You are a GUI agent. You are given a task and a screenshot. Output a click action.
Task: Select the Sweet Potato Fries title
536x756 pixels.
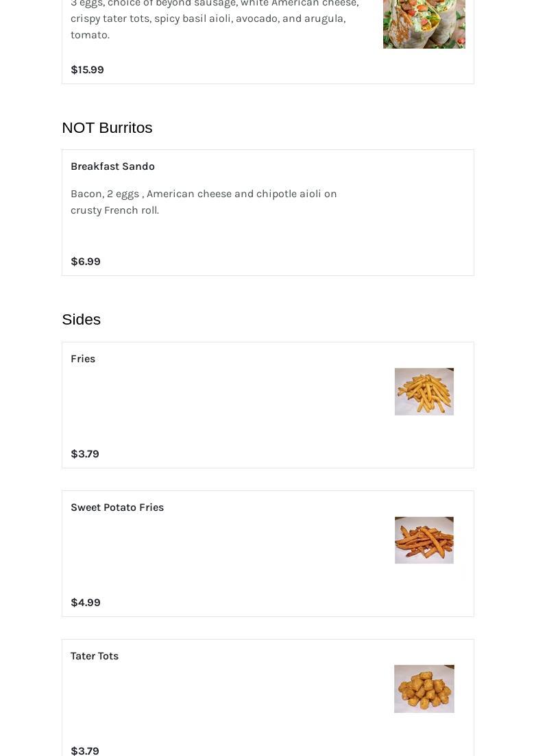[117, 507]
